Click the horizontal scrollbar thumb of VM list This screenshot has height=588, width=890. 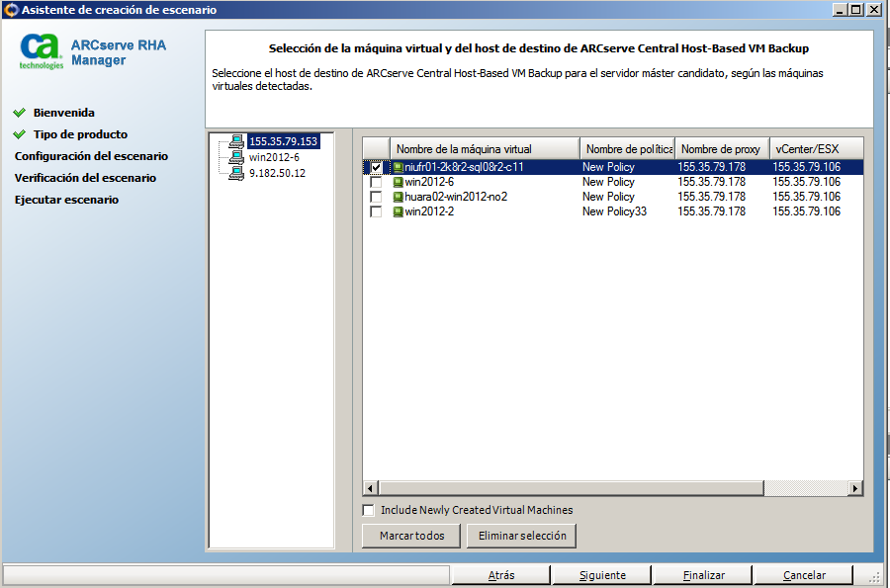572,488
